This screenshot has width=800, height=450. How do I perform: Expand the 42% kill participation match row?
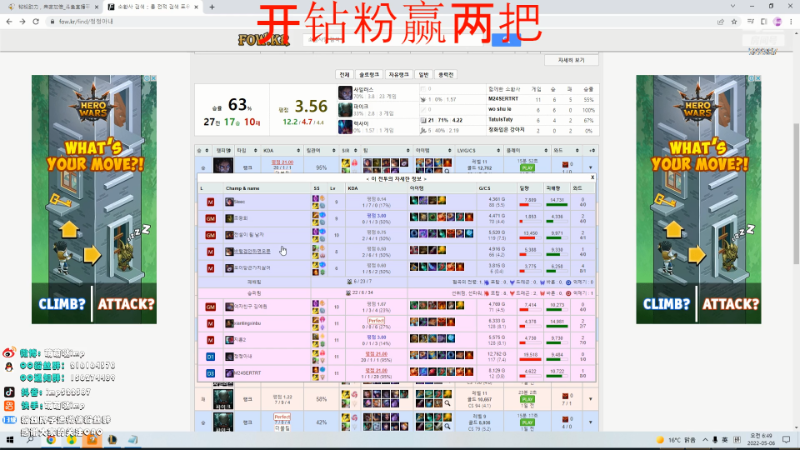tap(590, 422)
